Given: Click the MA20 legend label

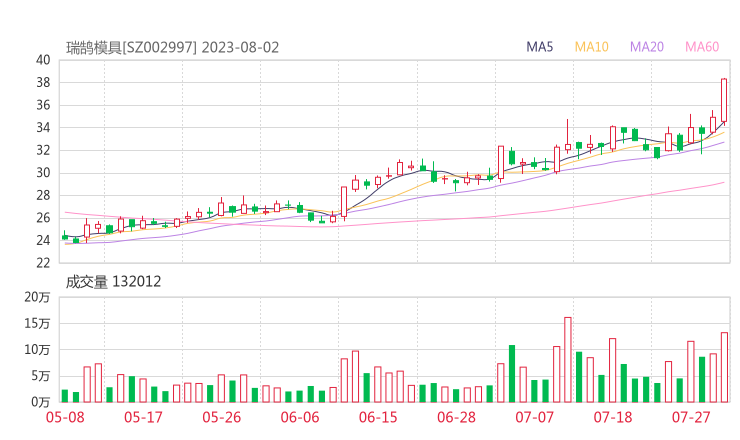Looking at the screenshot, I should click(647, 47).
